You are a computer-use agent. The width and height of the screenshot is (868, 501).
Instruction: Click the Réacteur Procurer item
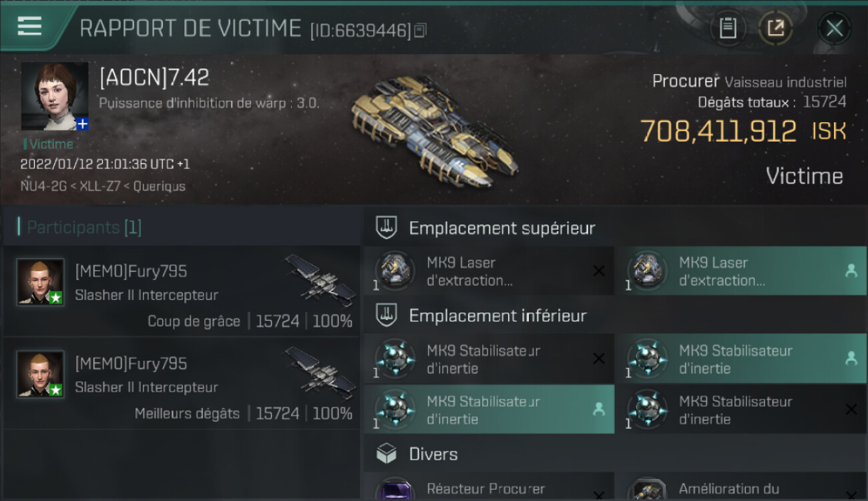[x=489, y=486]
